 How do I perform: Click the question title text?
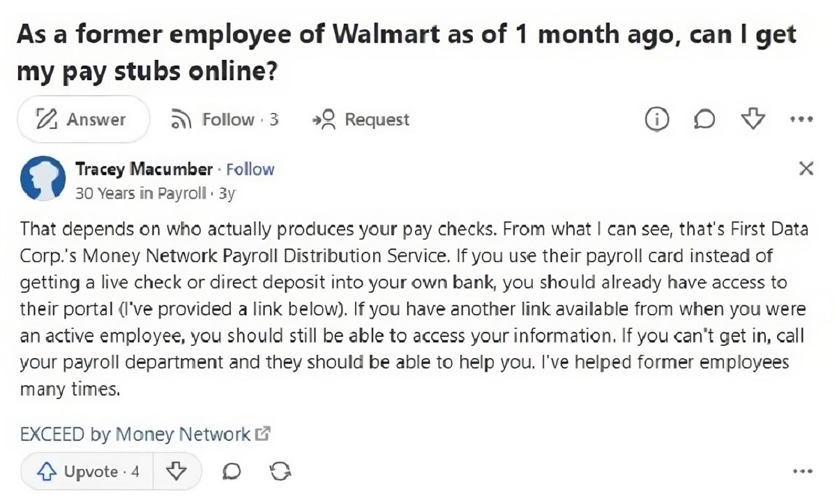click(x=407, y=53)
